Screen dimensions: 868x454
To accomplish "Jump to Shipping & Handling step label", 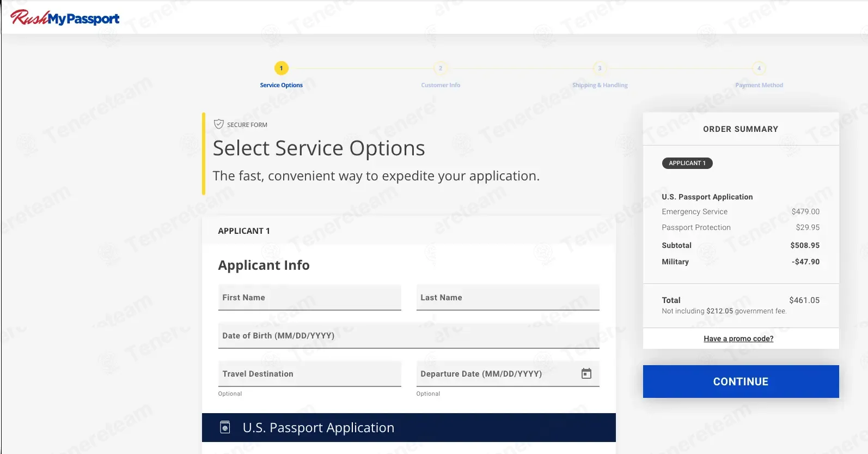I will pos(600,85).
